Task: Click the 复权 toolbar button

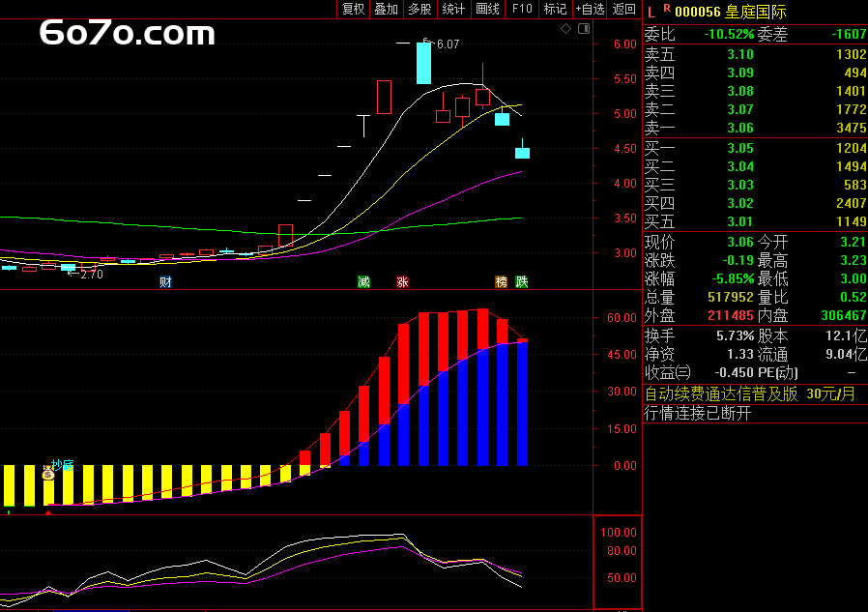Action: coord(353,9)
